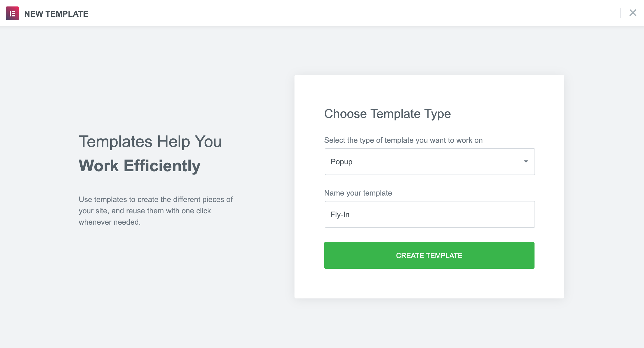Image resolution: width=644 pixels, height=348 pixels.
Task: Click the "Use templates to create" description paragraph
Action: [x=155, y=211]
